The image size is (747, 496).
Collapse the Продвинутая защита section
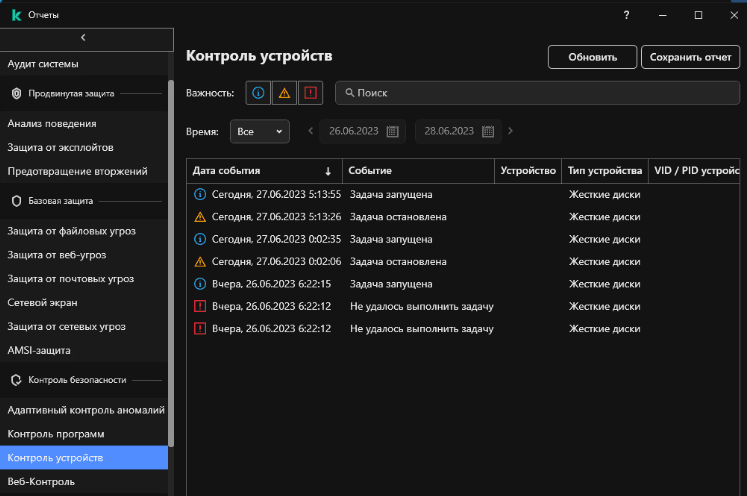tap(18, 93)
